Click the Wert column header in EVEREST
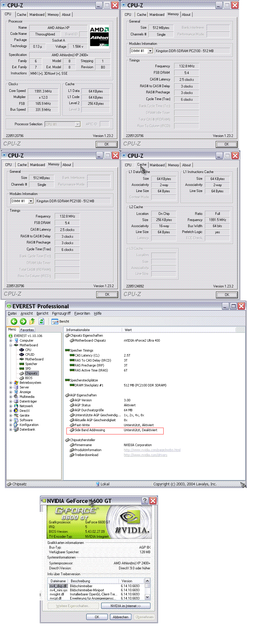 [x=179, y=330]
